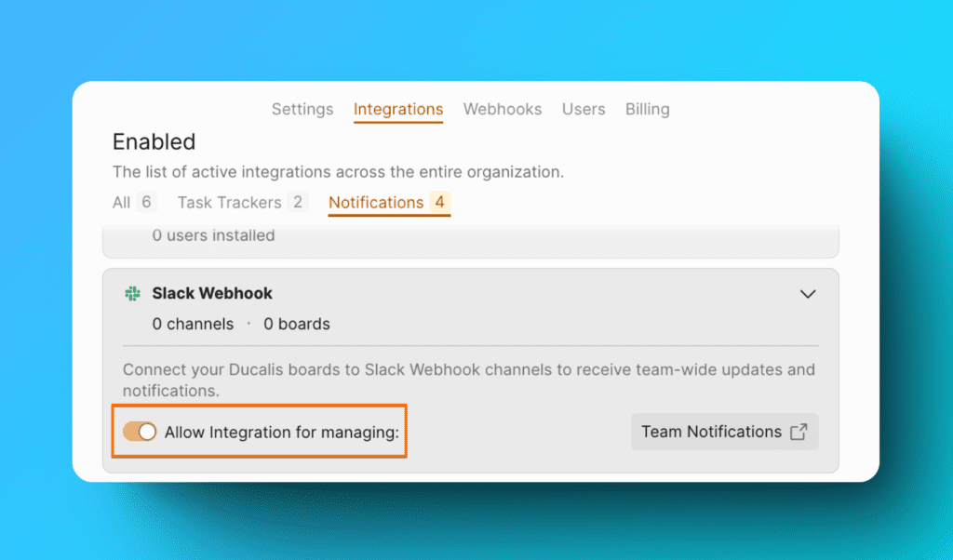Switch to the Webhooks tab
The height and width of the screenshot is (560, 953).
coord(503,109)
